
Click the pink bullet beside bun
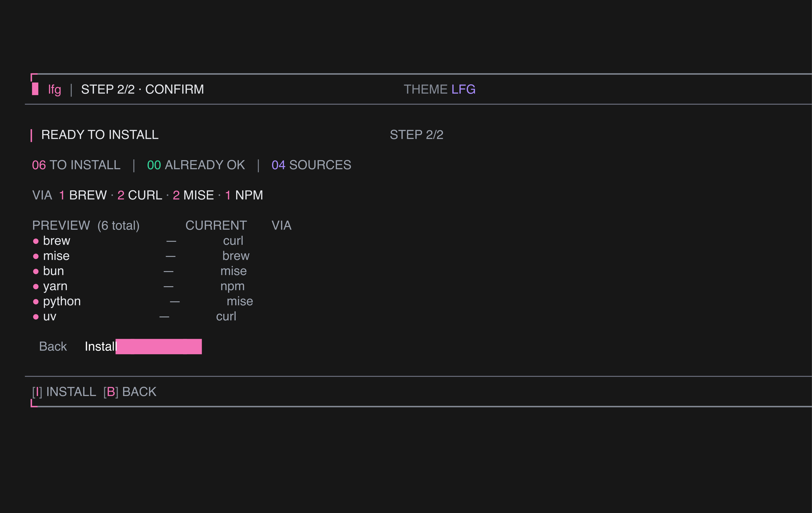click(36, 272)
